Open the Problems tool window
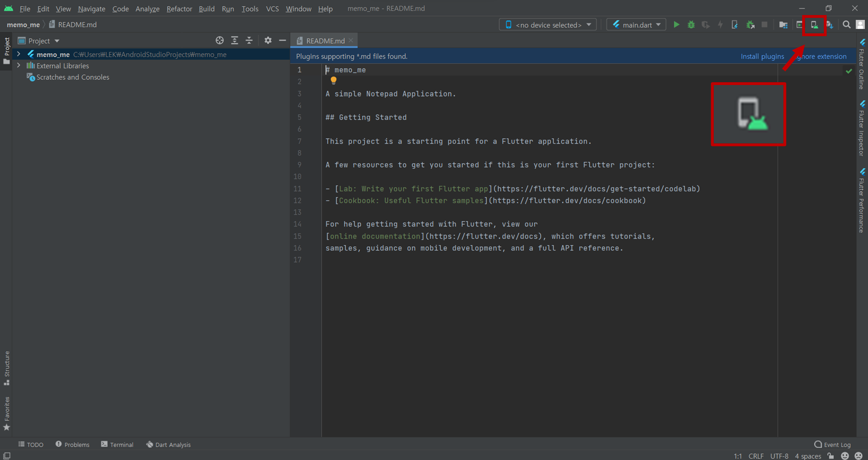This screenshot has height=460, width=868. (x=72, y=444)
